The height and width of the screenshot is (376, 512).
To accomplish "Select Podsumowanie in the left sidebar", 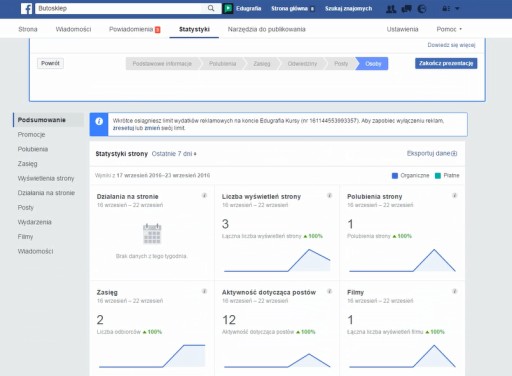I will pos(48,120).
